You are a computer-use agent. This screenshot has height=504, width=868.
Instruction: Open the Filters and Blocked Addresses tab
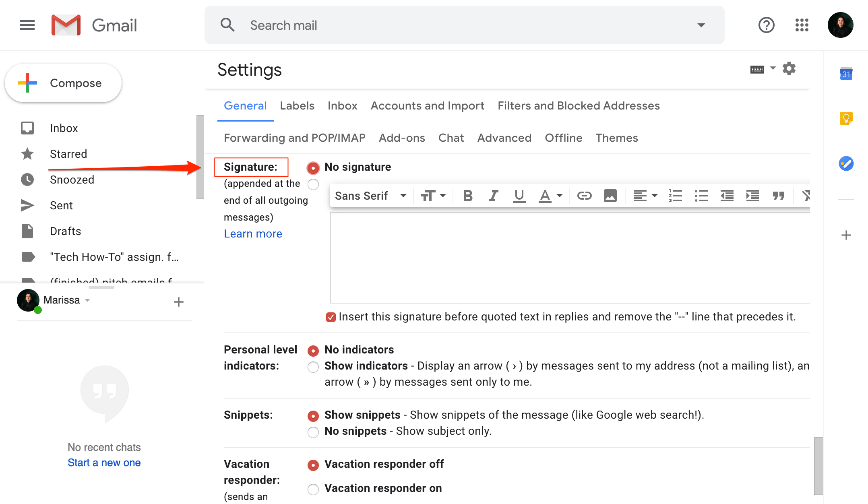(578, 106)
